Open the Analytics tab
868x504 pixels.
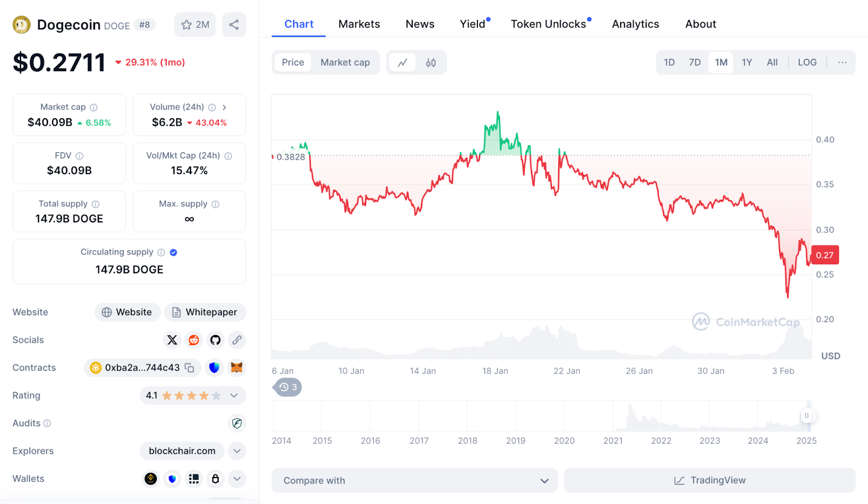pyautogui.click(x=635, y=24)
